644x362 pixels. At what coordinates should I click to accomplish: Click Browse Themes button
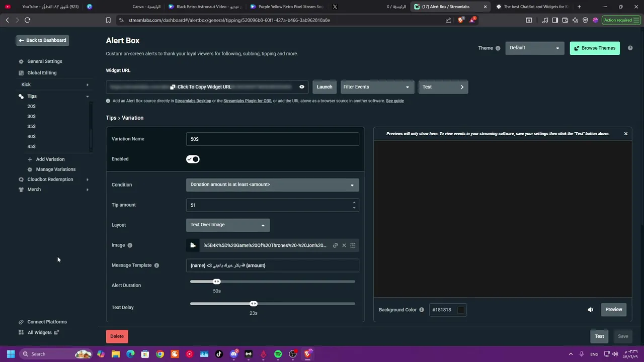[x=595, y=48]
